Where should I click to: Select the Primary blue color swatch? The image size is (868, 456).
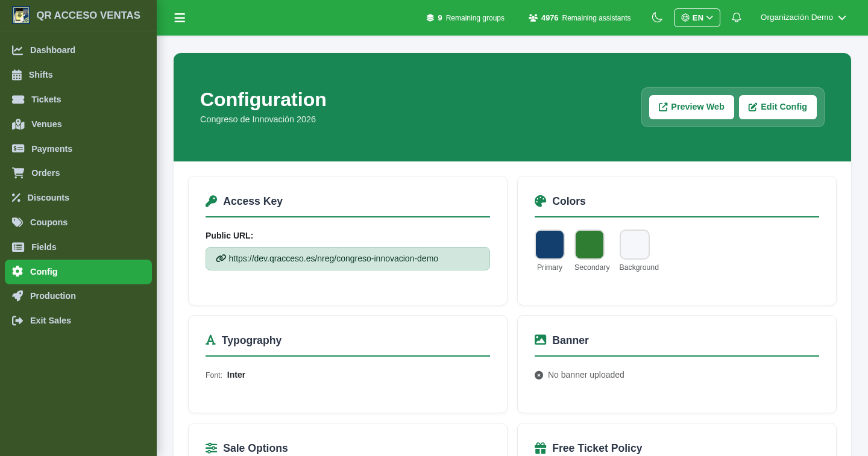(x=550, y=245)
